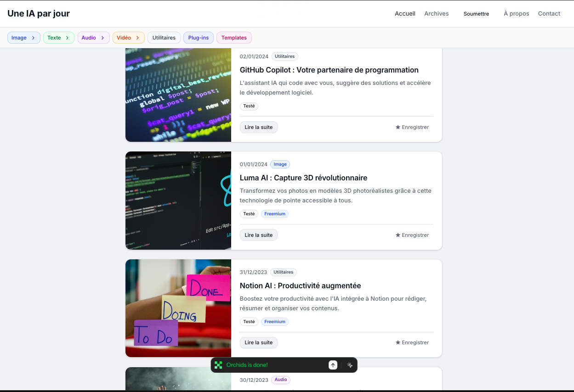The image size is (574, 392).
Task: Click the Une IA par jour site title
Action: (x=39, y=14)
